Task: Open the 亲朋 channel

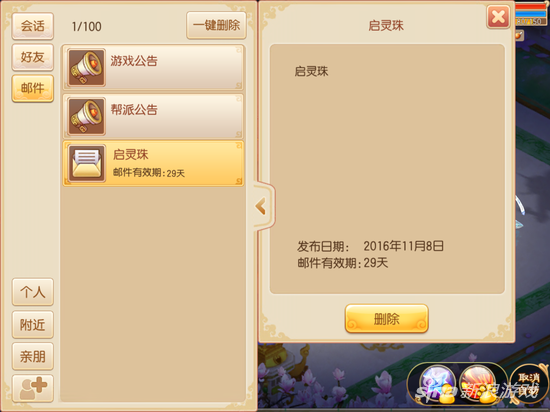Action: (x=33, y=356)
